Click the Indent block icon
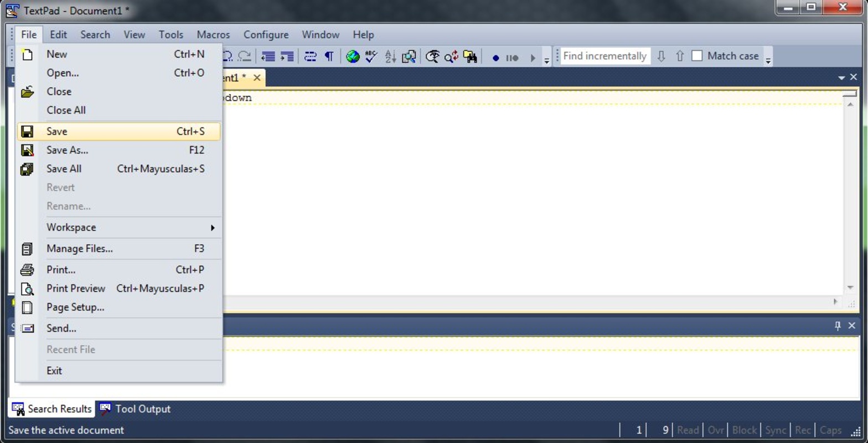Viewport: 868px width, 443px height. coord(287,56)
